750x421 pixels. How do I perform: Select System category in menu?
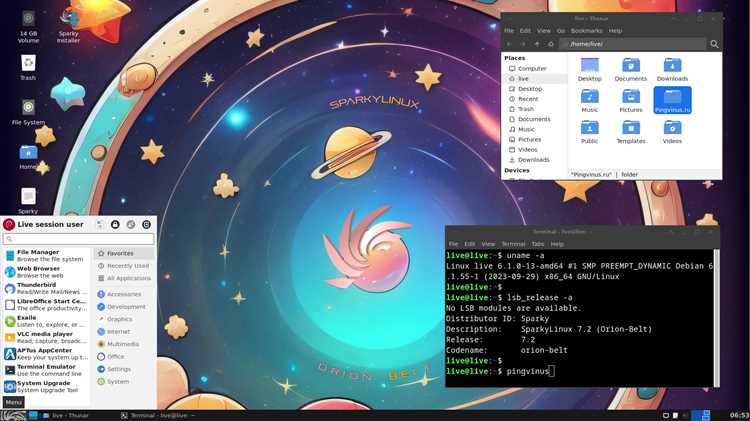[x=124, y=382]
